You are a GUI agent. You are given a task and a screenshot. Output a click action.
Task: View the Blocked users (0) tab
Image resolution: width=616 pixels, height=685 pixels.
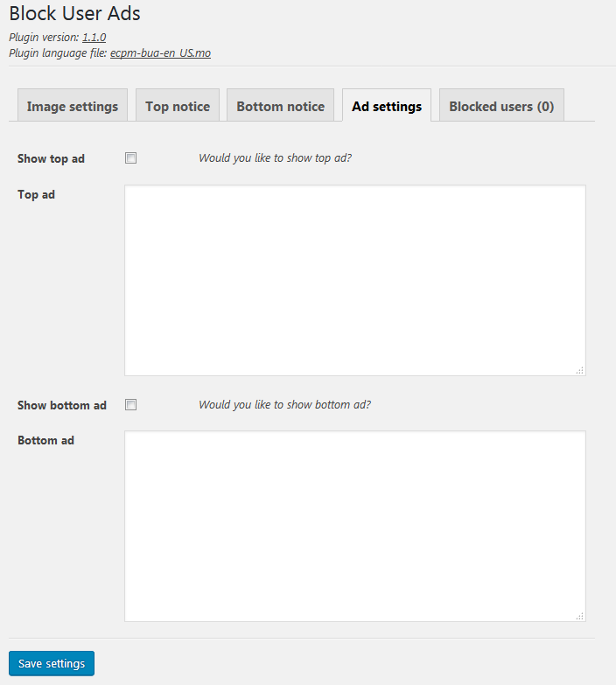coord(501,105)
